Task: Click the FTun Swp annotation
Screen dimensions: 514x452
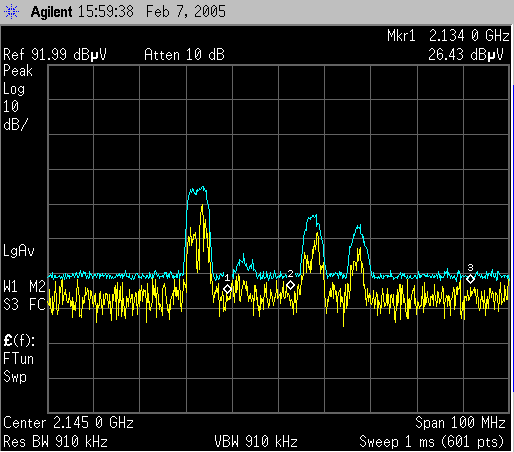Action: tap(18, 368)
